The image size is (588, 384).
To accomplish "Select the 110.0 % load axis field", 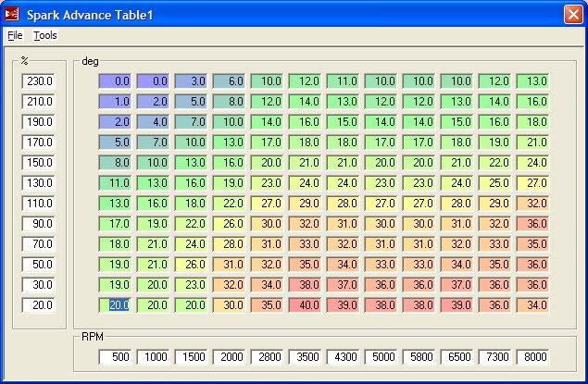I will [x=39, y=203].
